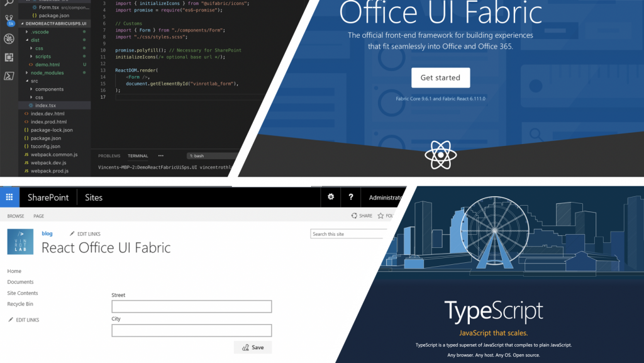Open Site Contents in left navigation

[x=23, y=293]
